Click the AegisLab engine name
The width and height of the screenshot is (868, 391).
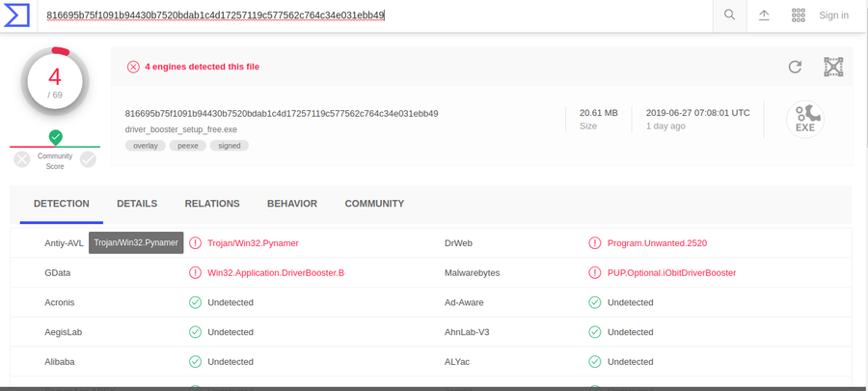point(63,332)
